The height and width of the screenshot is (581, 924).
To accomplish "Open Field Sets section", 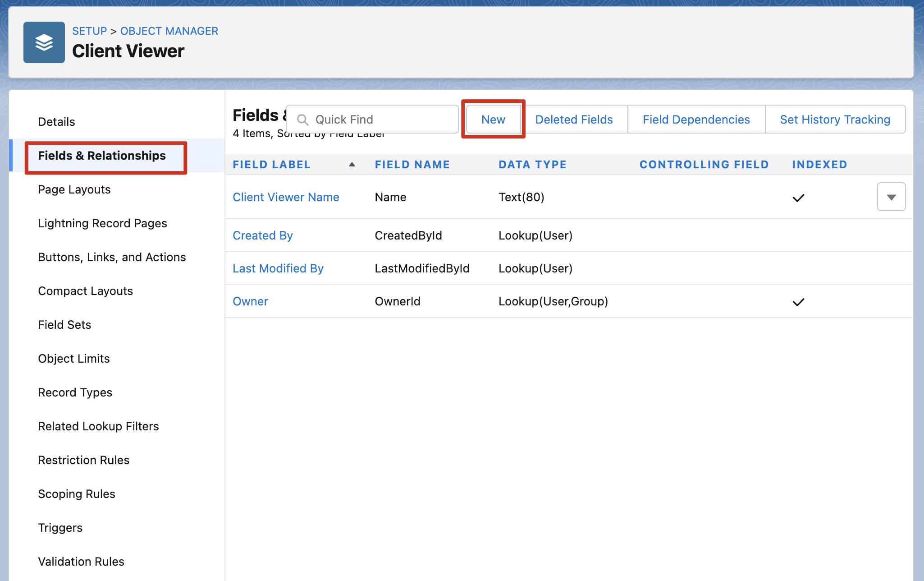I will [x=64, y=325].
